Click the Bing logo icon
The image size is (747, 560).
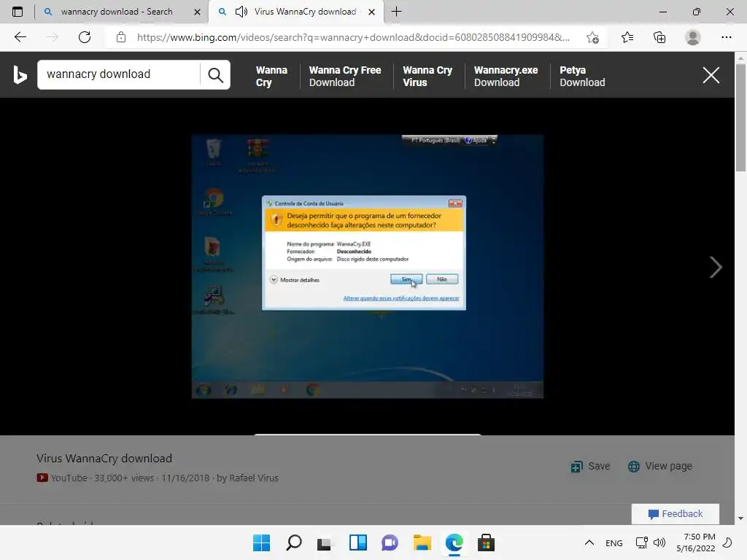[x=20, y=75]
